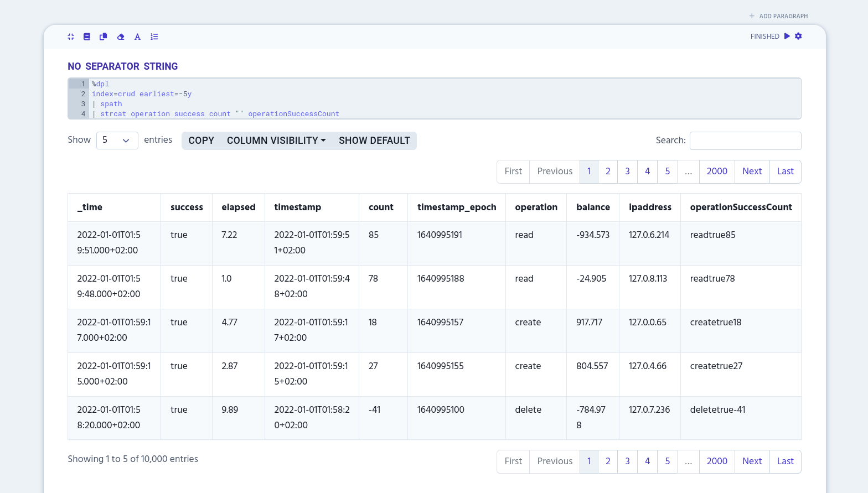Sort by the timestamp column header
The image size is (868, 493).
(x=312, y=207)
